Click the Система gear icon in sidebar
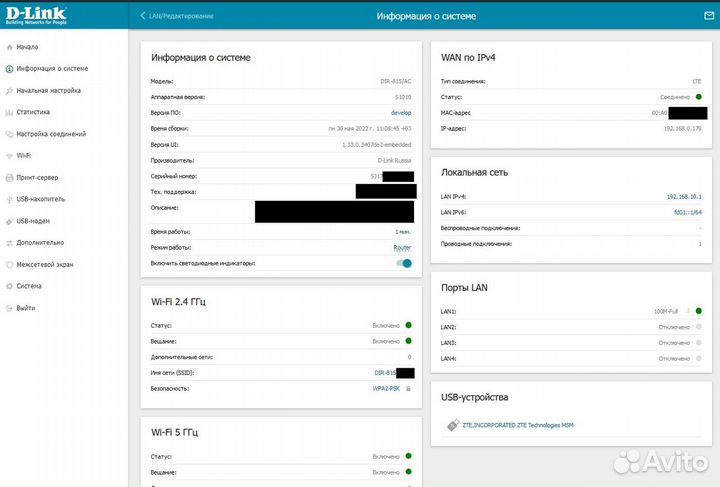 (9, 286)
